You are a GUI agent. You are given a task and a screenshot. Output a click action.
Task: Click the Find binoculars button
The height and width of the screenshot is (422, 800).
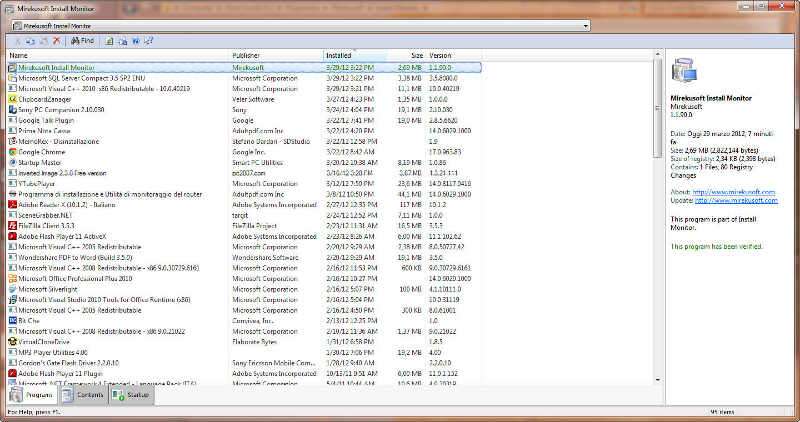point(83,41)
